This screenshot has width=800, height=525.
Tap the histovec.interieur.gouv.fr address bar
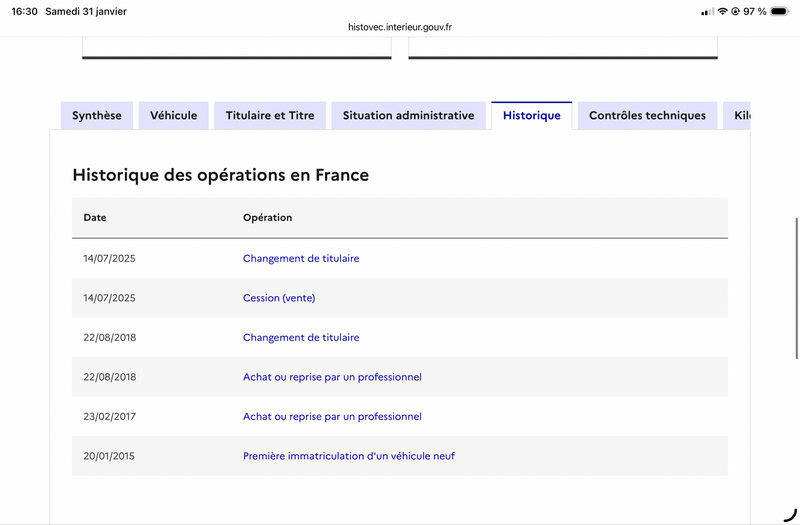[x=400, y=28]
